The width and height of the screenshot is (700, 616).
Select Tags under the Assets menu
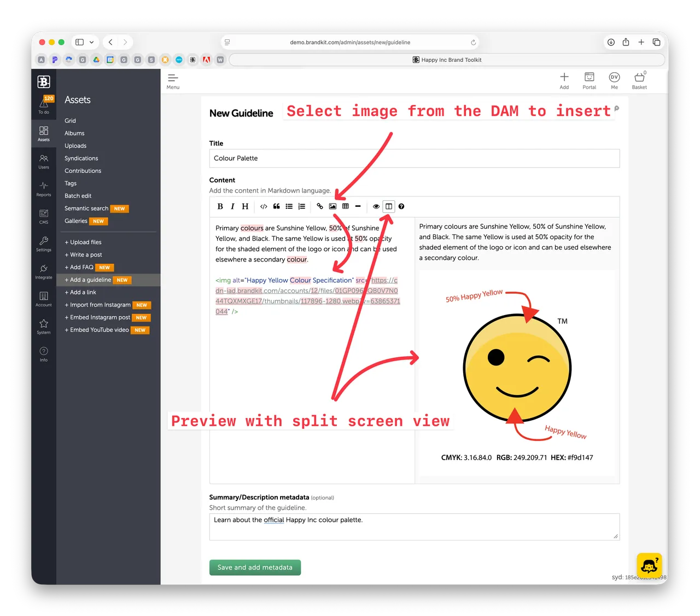tap(70, 183)
